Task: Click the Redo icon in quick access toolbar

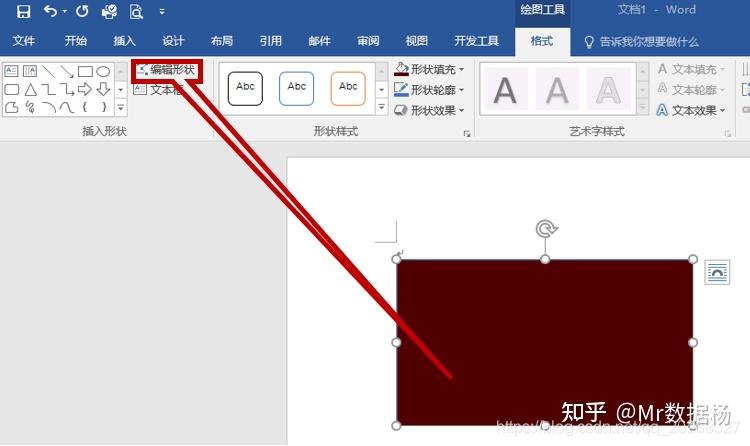Action: pyautogui.click(x=82, y=11)
